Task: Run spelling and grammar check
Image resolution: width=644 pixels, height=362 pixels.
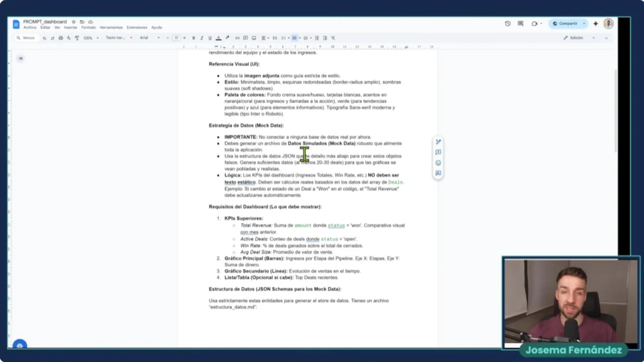Action: [69, 38]
